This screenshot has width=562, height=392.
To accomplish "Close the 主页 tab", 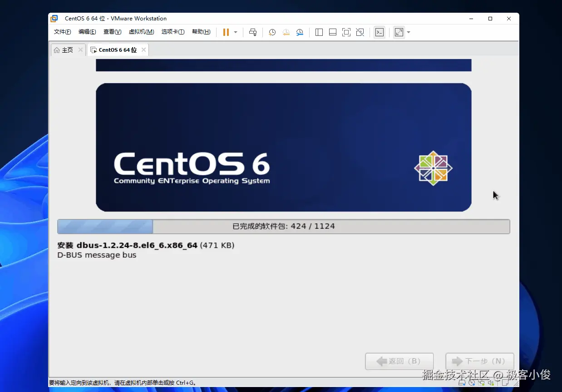I will coord(80,50).
